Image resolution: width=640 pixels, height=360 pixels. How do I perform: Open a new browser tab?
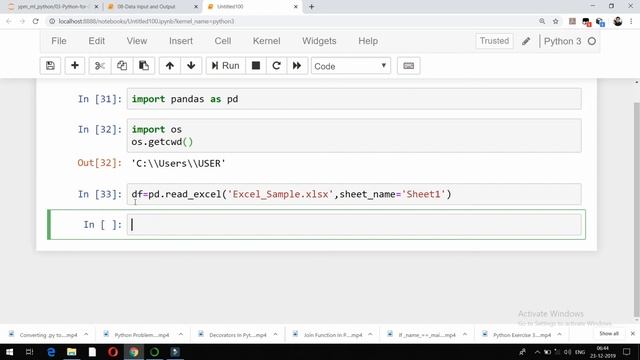(311, 7)
